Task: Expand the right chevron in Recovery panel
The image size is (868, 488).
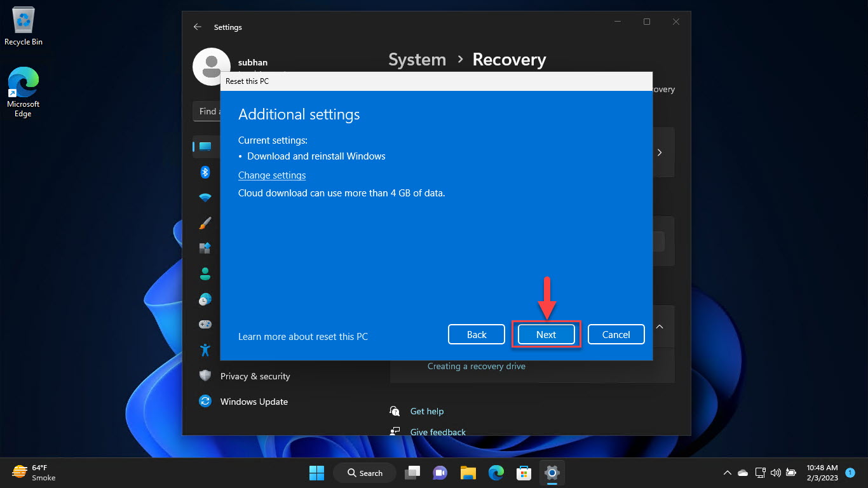Action: pyautogui.click(x=660, y=152)
